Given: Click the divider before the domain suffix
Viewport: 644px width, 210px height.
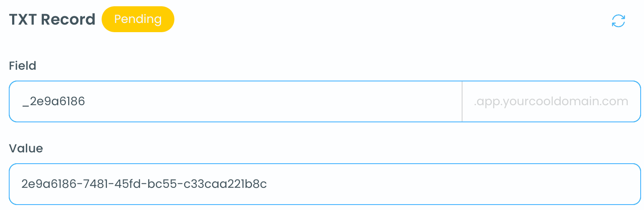Looking at the screenshot, I should pos(462,101).
